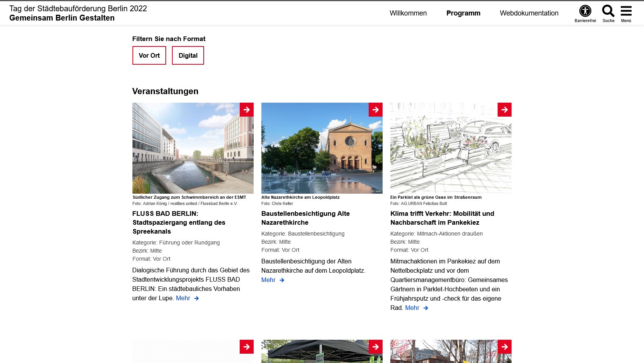
Task: Click the Gemeinsam Berlin Gestalten site title
Action: (62, 18)
